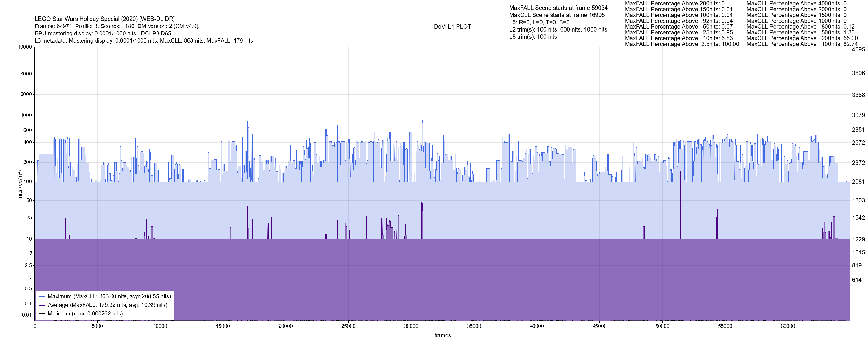Click the 60000 frame tick on x-axis
The image size is (868, 347).
click(x=788, y=326)
